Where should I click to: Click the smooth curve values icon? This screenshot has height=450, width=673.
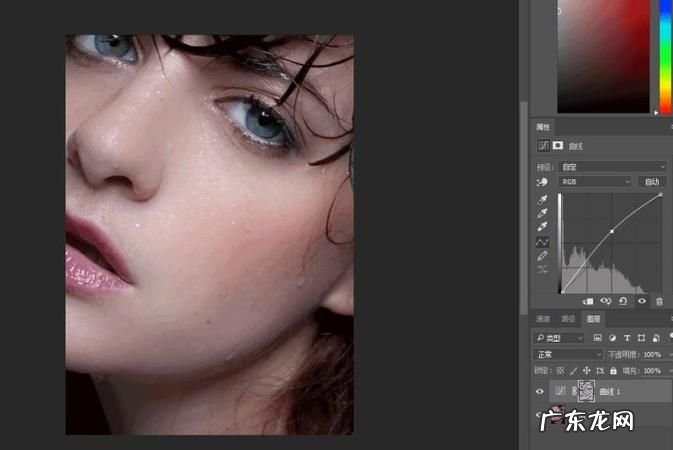click(x=542, y=270)
